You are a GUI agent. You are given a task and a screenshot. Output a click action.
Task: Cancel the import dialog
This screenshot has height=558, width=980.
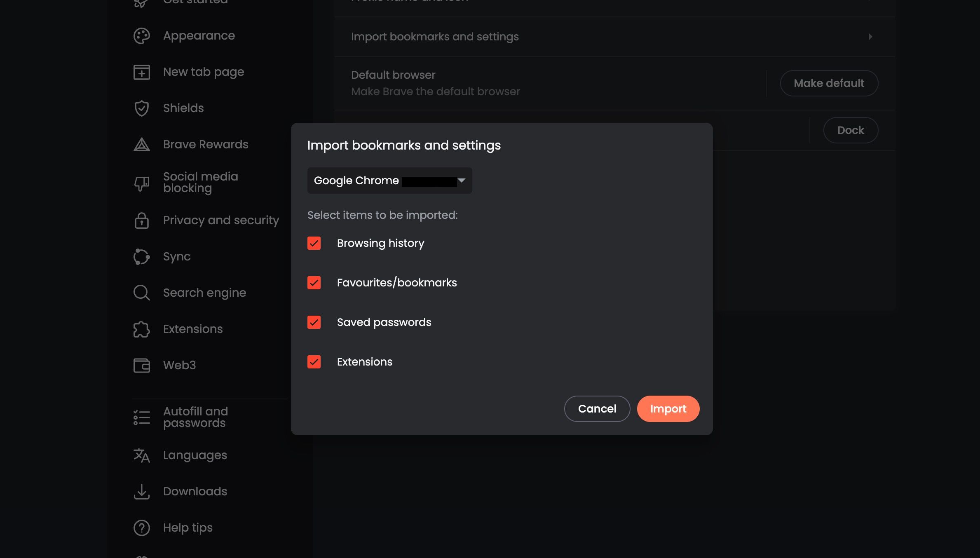597,408
